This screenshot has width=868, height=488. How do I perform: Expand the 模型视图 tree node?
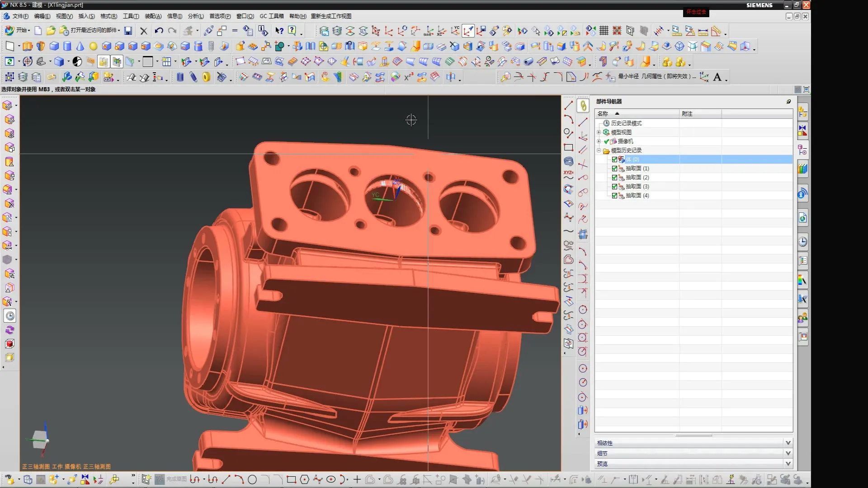599,132
